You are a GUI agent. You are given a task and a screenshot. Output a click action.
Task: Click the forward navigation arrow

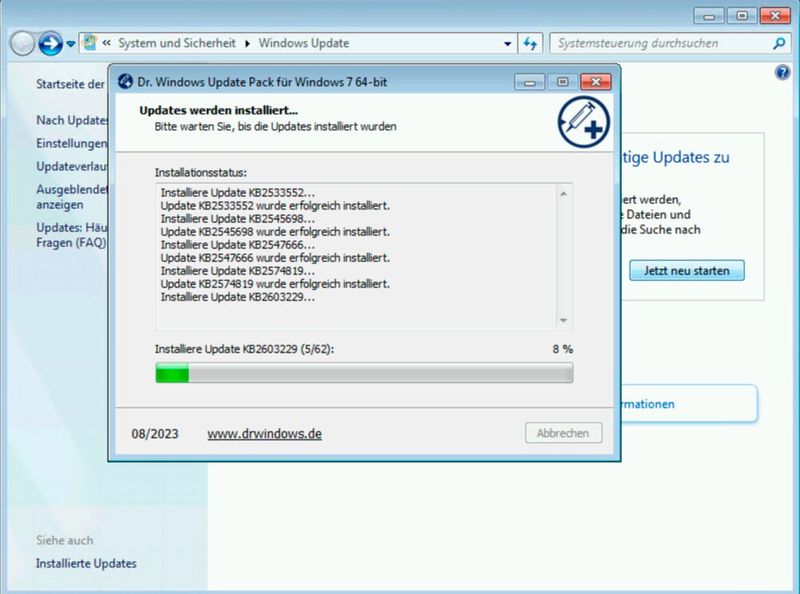coord(48,43)
